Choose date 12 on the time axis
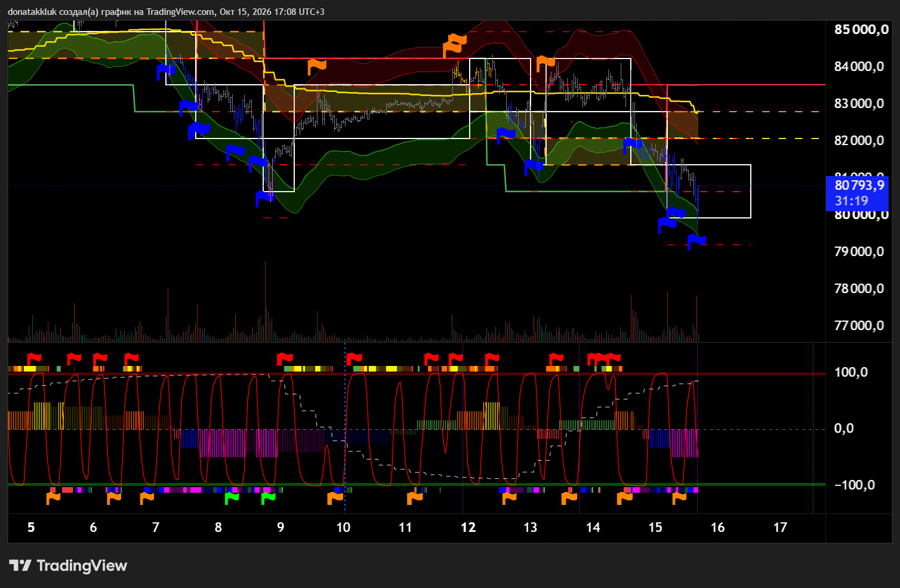The image size is (900, 588). [x=469, y=528]
